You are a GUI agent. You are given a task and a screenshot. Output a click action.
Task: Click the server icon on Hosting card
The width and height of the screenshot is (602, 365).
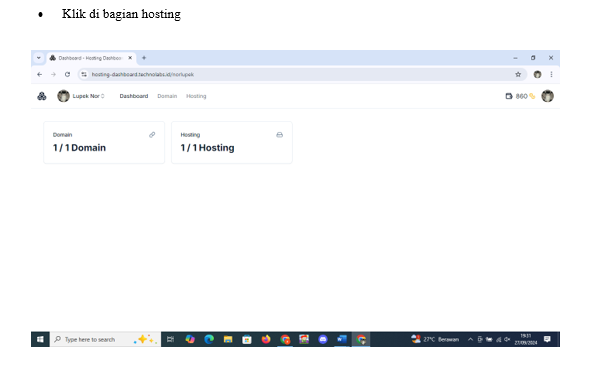click(x=280, y=135)
